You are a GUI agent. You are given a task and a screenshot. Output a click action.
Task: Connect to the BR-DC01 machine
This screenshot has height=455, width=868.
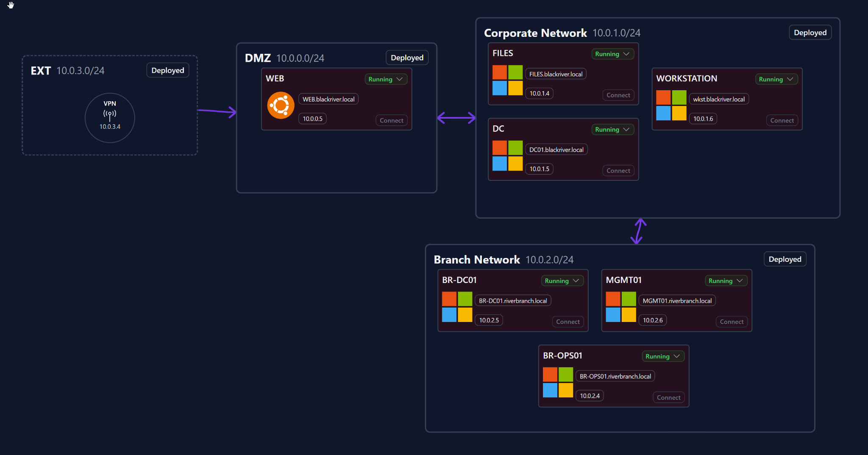pos(568,322)
